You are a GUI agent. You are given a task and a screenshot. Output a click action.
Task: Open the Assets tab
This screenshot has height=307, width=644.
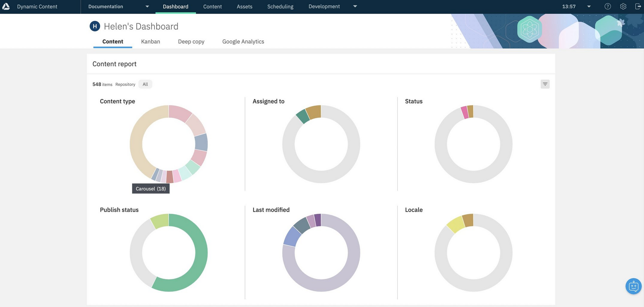(245, 7)
